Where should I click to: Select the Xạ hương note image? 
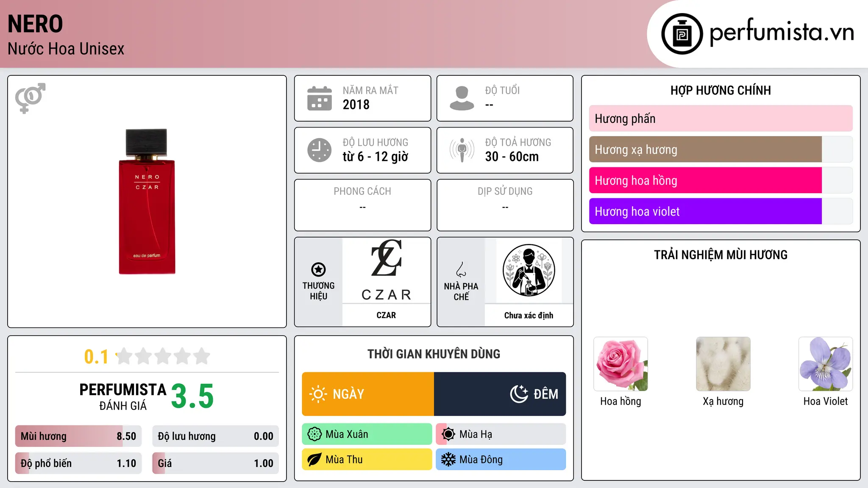[723, 364]
